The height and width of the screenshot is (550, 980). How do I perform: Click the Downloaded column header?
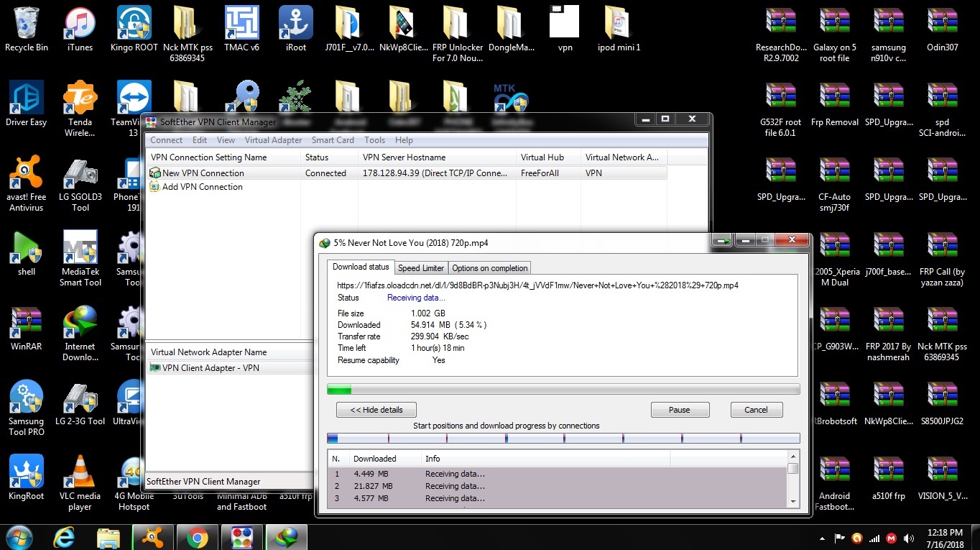(384, 459)
